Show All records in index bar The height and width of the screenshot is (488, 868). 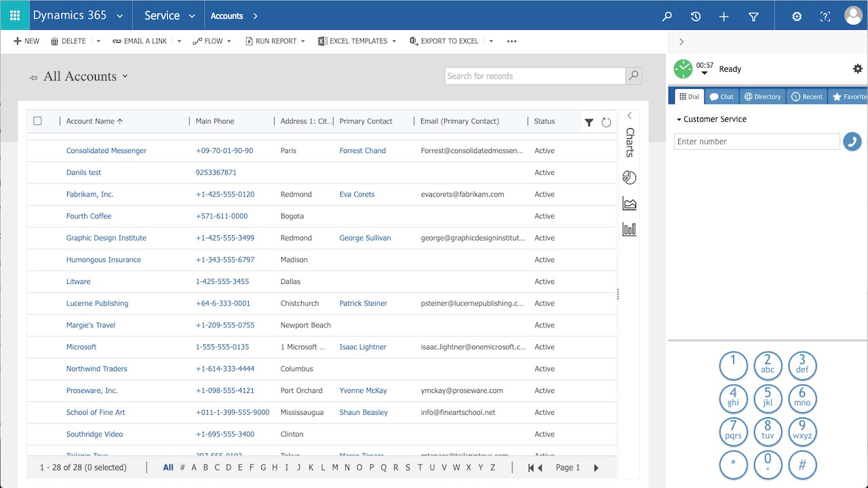tap(168, 468)
